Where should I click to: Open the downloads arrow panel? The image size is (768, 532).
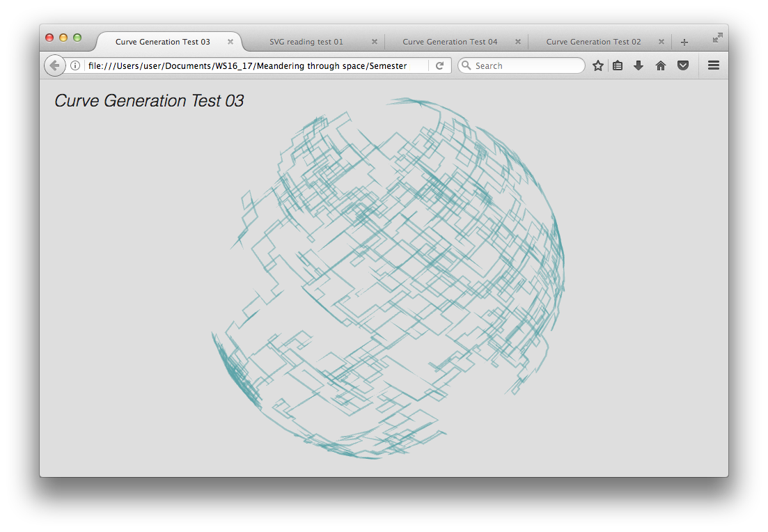tap(638, 65)
